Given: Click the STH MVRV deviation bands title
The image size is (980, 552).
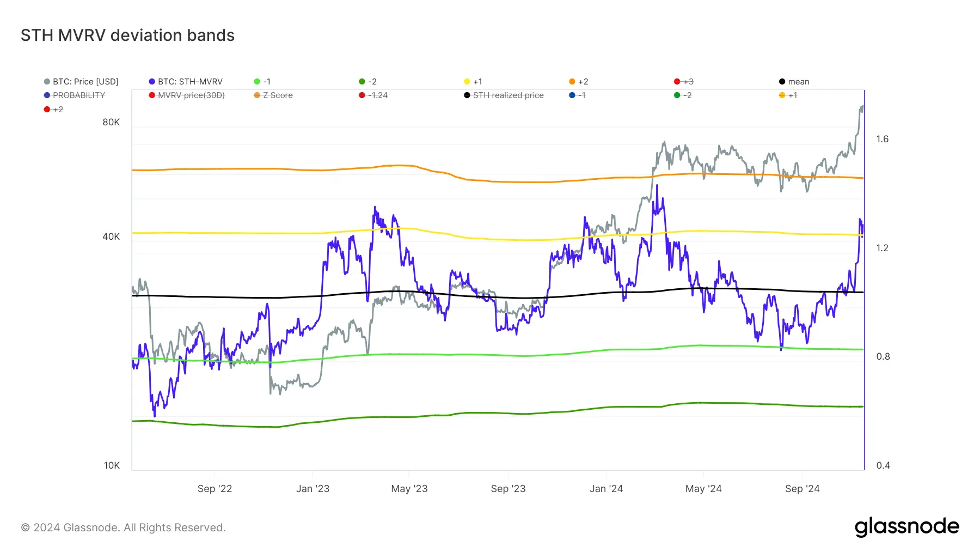Looking at the screenshot, I should click(127, 35).
